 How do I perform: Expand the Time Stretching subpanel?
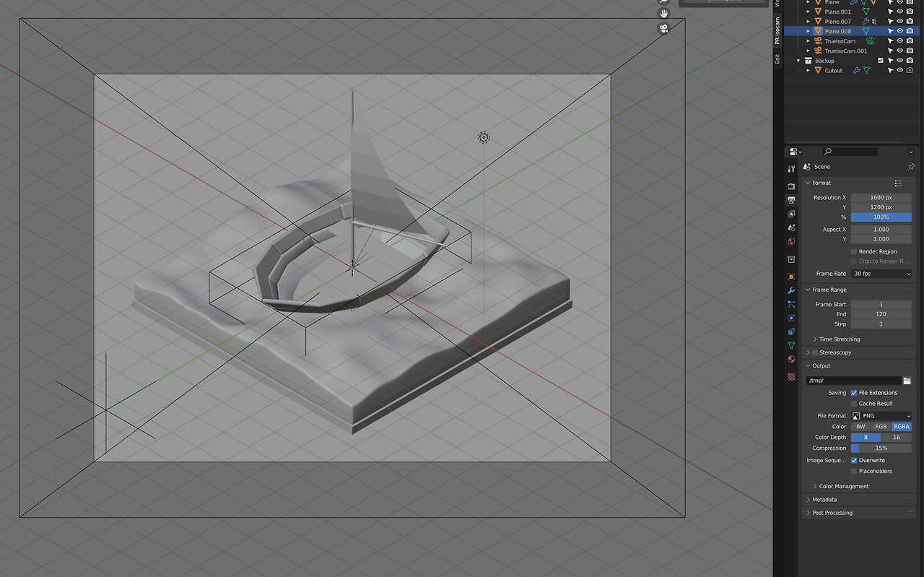[815, 339]
